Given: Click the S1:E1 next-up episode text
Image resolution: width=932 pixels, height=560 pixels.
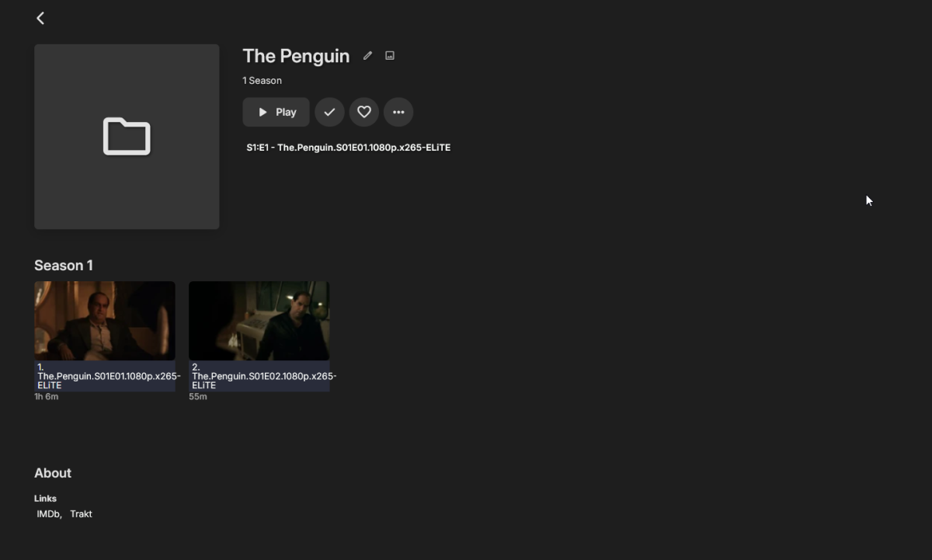Looking at the screenshot, I should click(x=349, y=148).
